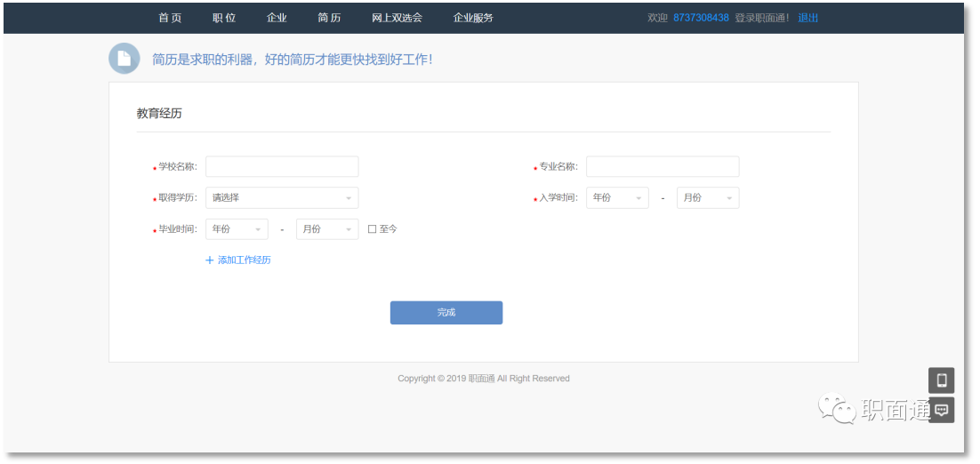
Task: Click into the 学校名称 input field
Action: [282, 167]
